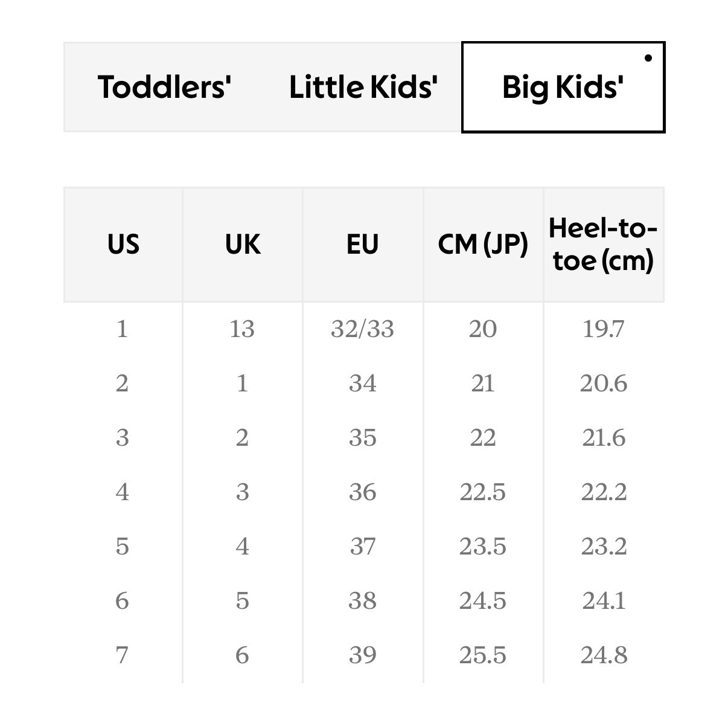The width and height of the screenshot is (728, 717).
Task: Click the CM (JP) column header
Action: coord(483,245)
